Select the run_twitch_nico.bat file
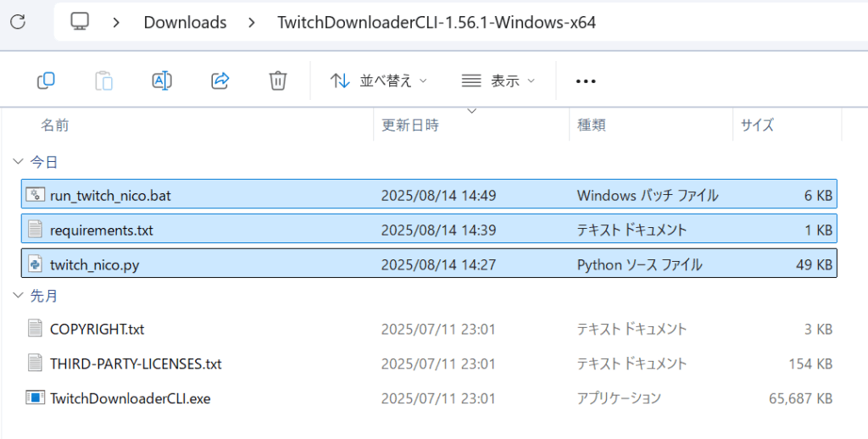This screenshot has width=868, height=439. pyautogui.click(x=110, y=196)
